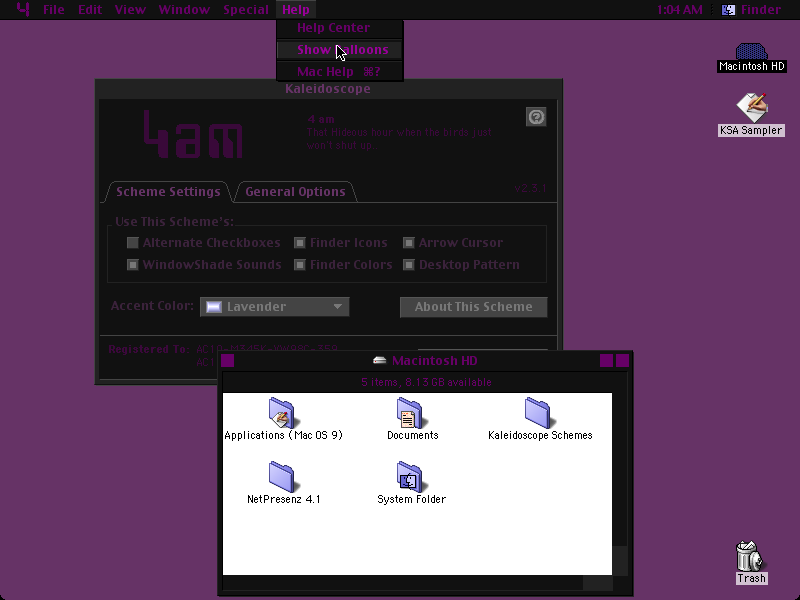Open the Window menu
The height and width of the screenshot is (600, 800).
(184, 10)
